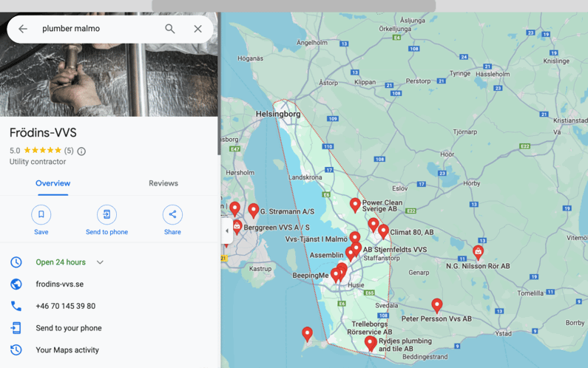588x368 pixels.
Task: Click the magnifying glass search icon
Action: click(x=170, y=29)
